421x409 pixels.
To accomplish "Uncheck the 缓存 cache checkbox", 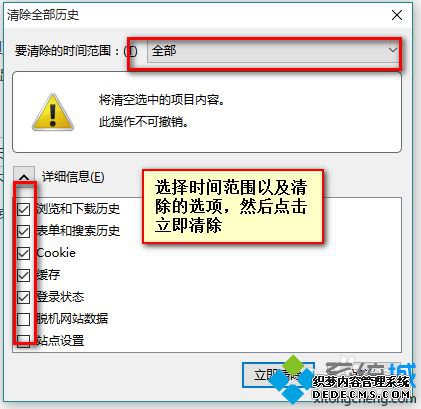I will (24, 275).
